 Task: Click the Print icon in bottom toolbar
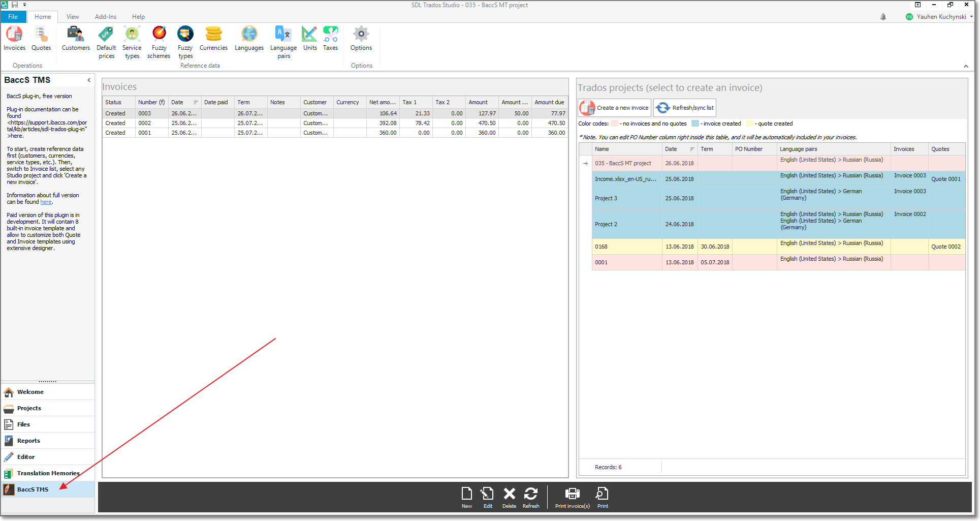(x=603, y=498)
